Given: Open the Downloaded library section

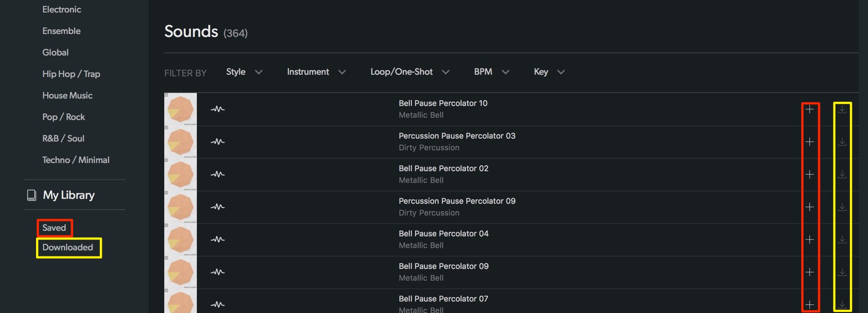Looking at the screenshot, I should click(68, 247).
